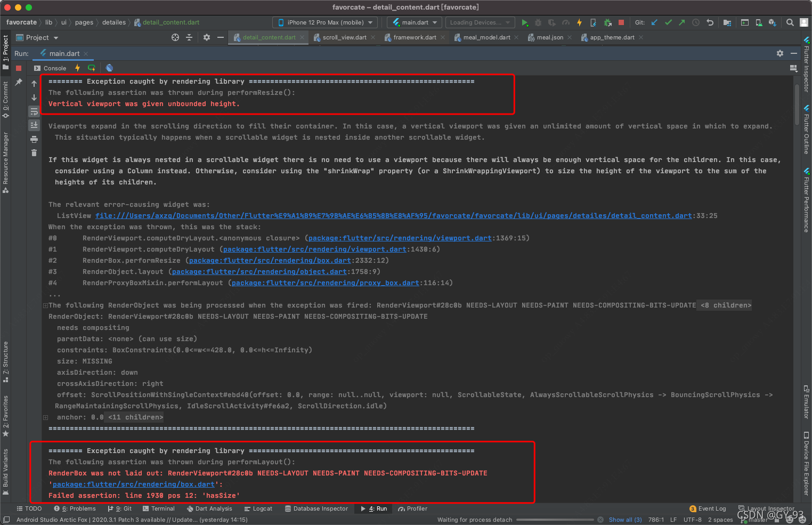Close the main.dart Run tab
Viewport: 812px width, 525px height.
pyautogui.click(x=85, y=54)
